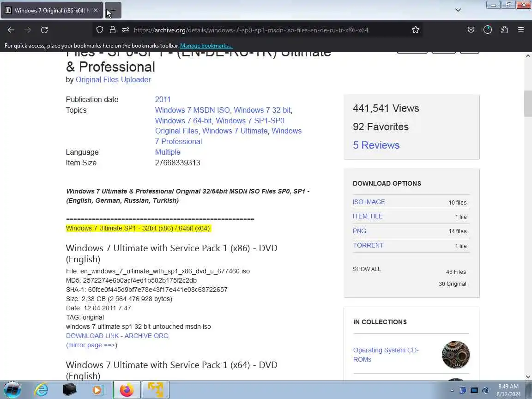Open PNG download option
The width and height of the screenshot is (532, 399).
click(359, 231)
